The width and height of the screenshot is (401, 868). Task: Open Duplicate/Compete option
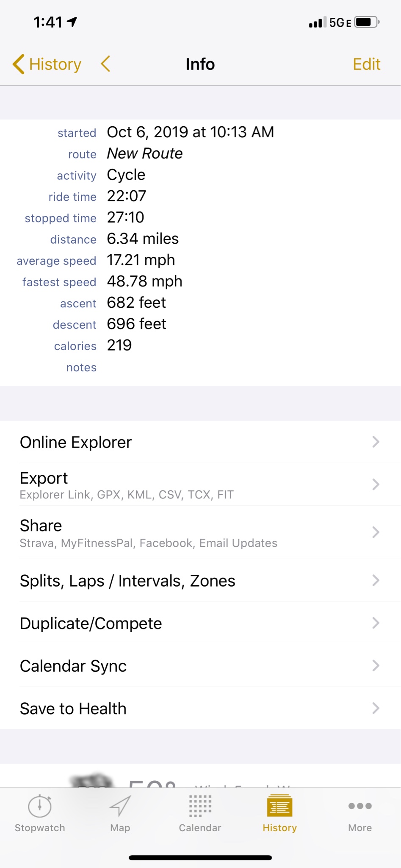pos(200,623)
